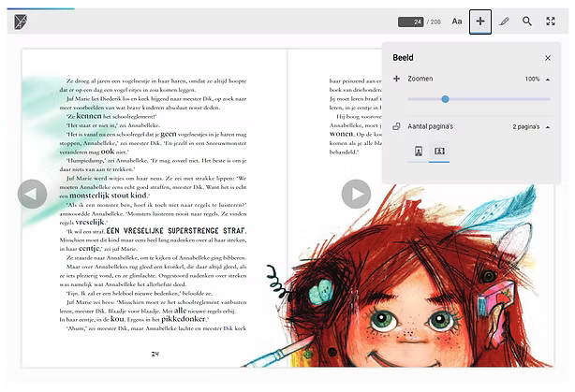Viewport: 575px width, 392px height.
Task: Open the search magnifier tool
Action: tap(527, 22)
